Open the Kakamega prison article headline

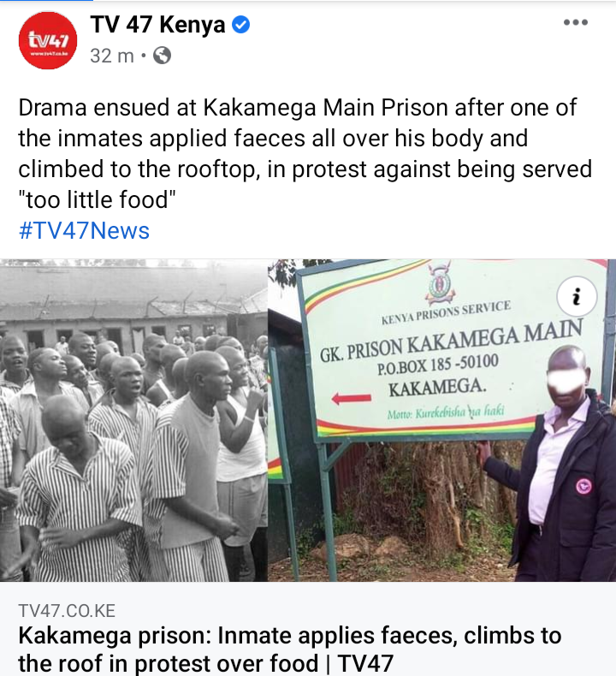pyautogui.click(x=290, y=649)
